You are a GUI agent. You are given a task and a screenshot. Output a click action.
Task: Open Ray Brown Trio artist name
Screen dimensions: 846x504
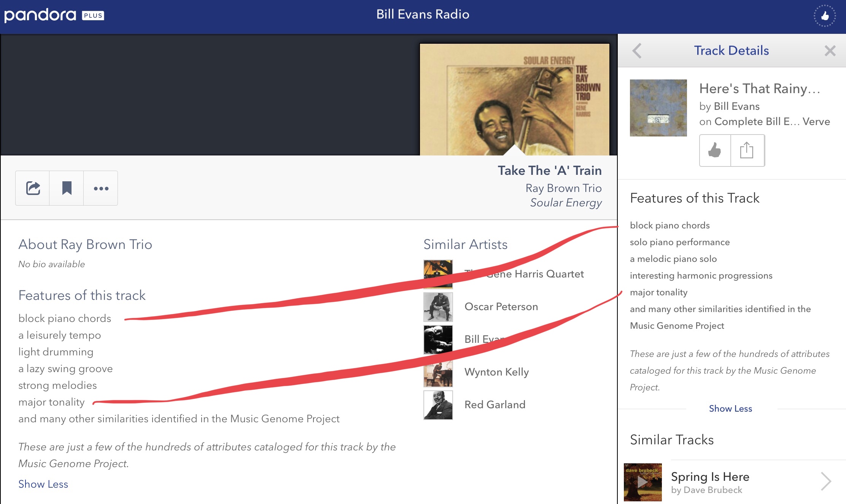(563, 188)
